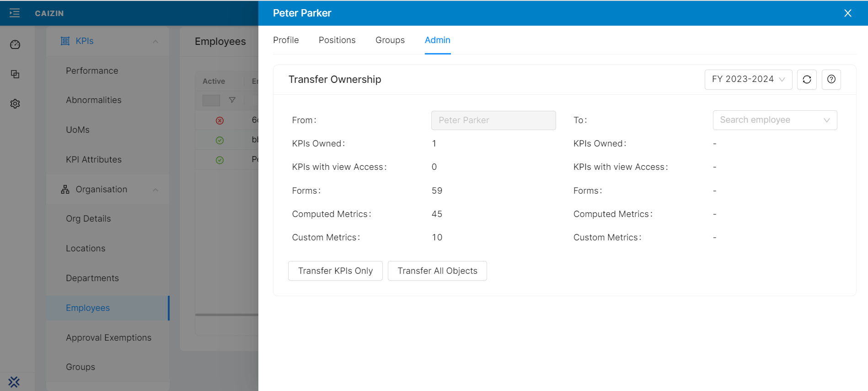The image size is (868, 391).
Task: Open the help question mark icon
Action: [831, 80]
